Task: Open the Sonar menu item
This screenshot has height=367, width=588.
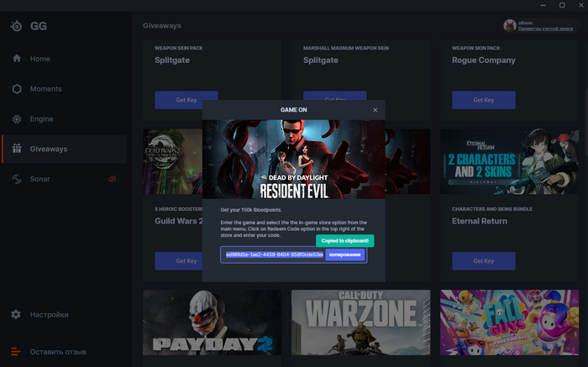Action: [65, 179]
